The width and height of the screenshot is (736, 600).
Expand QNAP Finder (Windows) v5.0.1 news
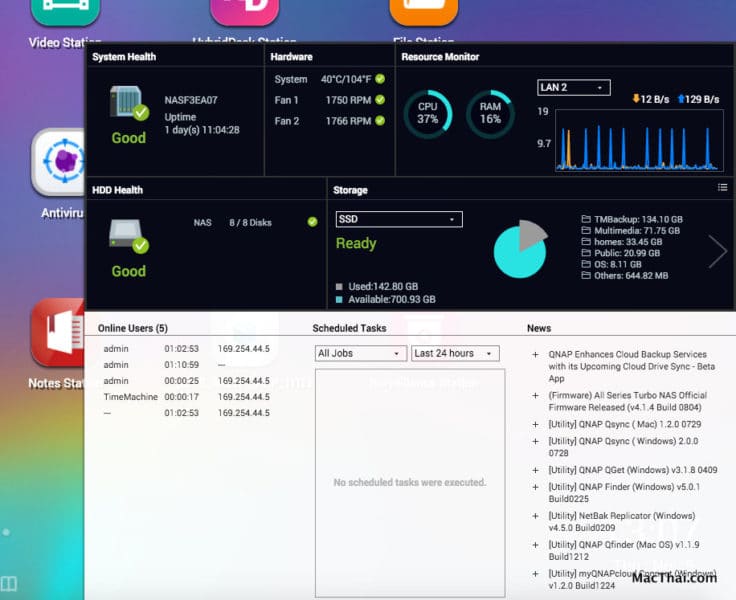[535, 487]
